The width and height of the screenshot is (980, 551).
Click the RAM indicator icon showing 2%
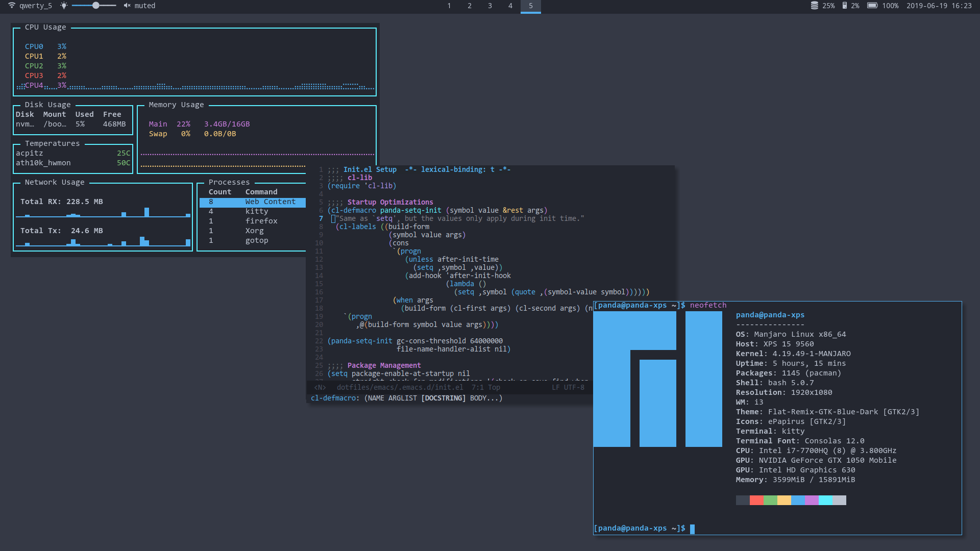[x=844, y=6]
